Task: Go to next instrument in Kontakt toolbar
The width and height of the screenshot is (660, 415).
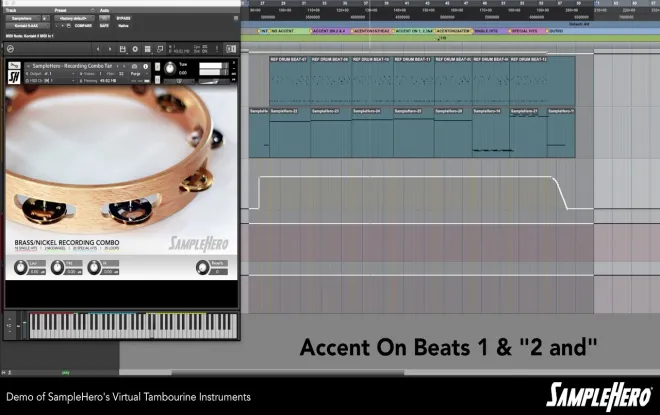Action: pyautogui.click(x=110, y=49)
